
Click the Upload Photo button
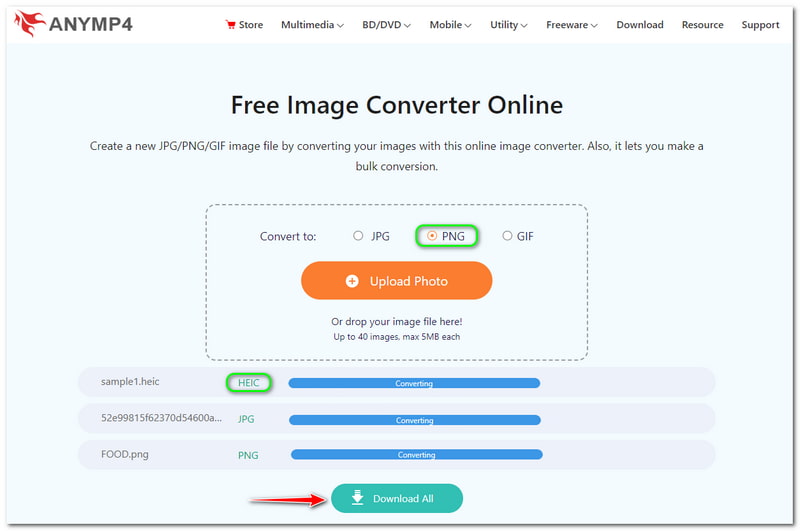tap(396, 281)
